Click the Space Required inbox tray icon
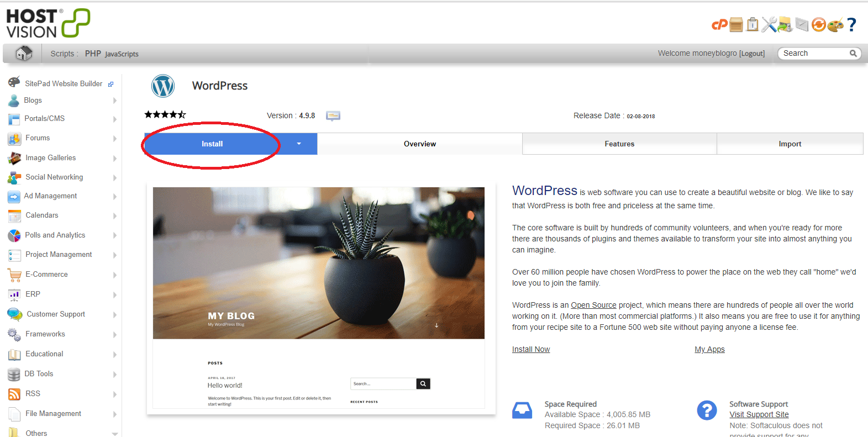868x437 pixels. 522,410
